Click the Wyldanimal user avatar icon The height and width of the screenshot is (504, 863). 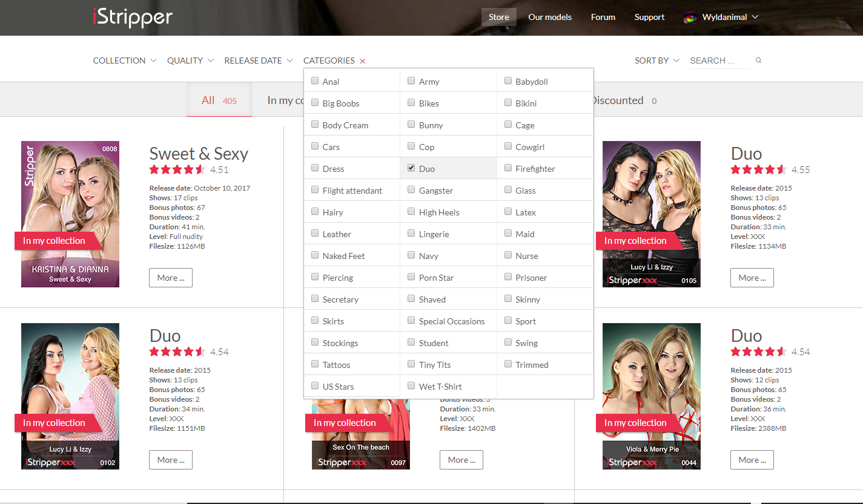[690, 18]
